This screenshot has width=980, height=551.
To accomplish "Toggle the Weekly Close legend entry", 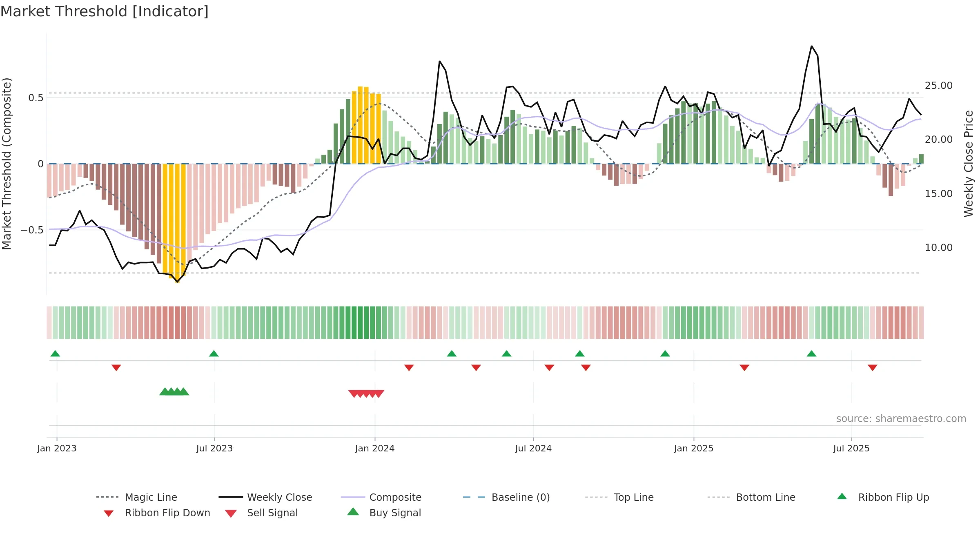I will click(265, 497).
